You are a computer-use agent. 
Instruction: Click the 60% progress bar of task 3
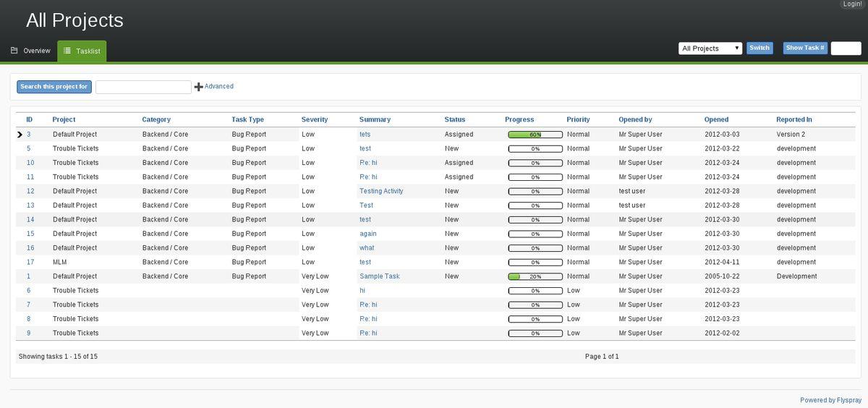535,135
